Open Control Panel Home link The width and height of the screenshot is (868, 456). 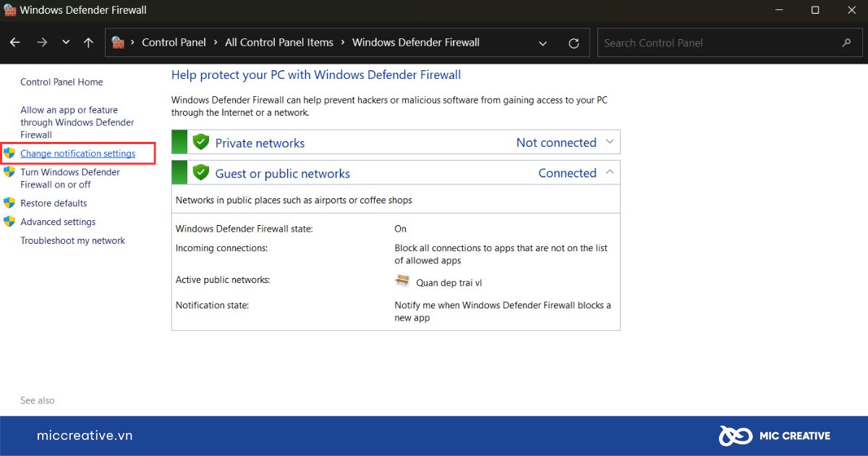[61, 82]
